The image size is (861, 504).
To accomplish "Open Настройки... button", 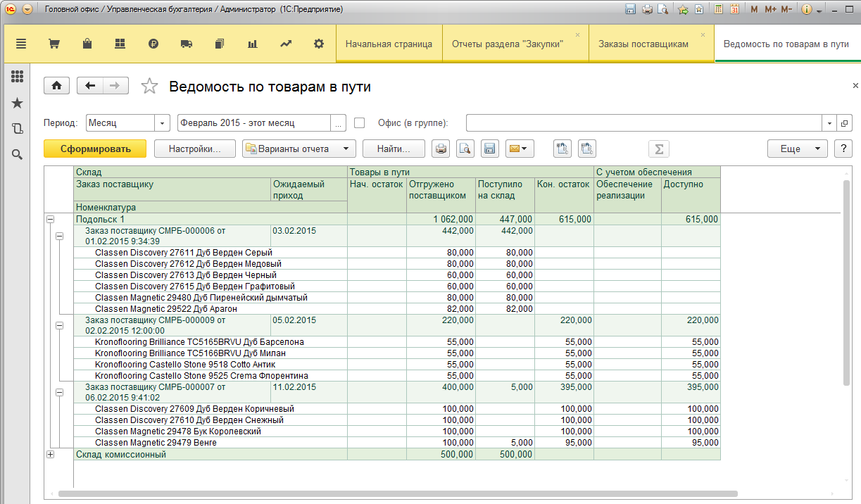I will pos(195,149).
